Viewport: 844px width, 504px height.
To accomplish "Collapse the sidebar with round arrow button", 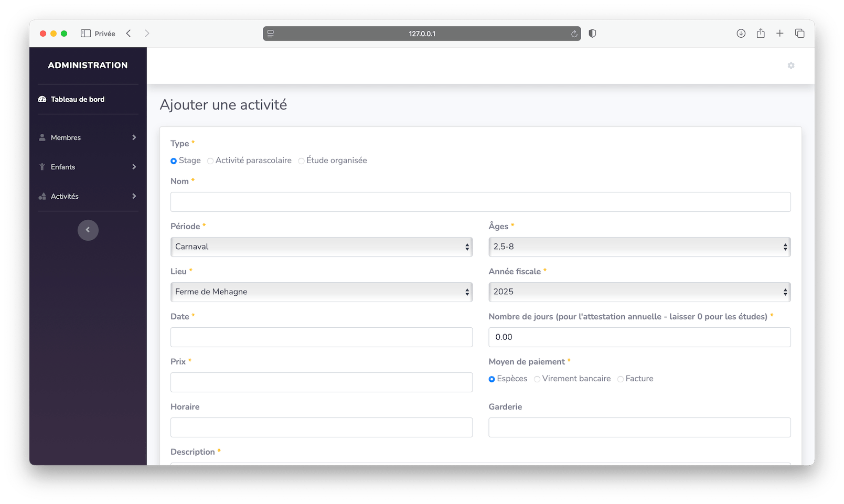I will pyautogui.click(x=88, y=230).
